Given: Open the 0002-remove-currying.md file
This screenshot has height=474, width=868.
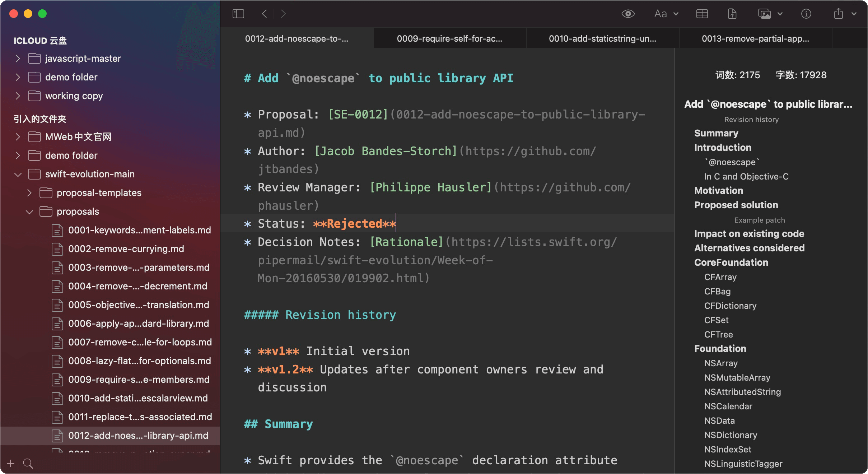Looking at the screenshot, I should click(x=126, y=249).
